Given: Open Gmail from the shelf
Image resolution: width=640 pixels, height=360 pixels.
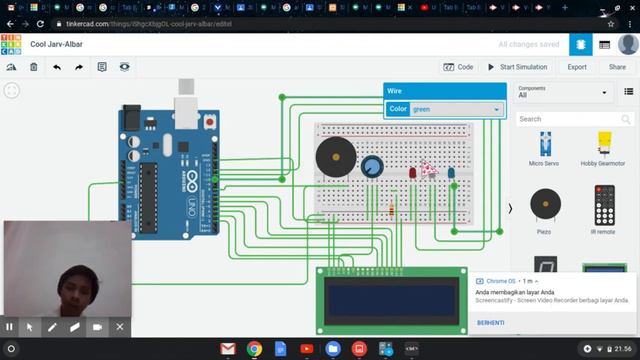Looking at the screenshot, I should pos(228,349).
